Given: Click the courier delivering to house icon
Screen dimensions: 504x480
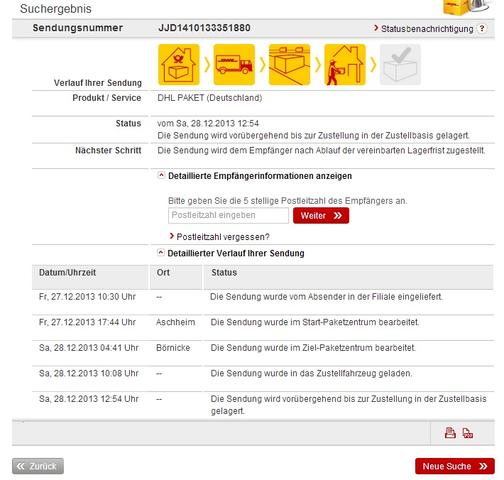Looking at the screenshot, I should [x=345, y=65].
